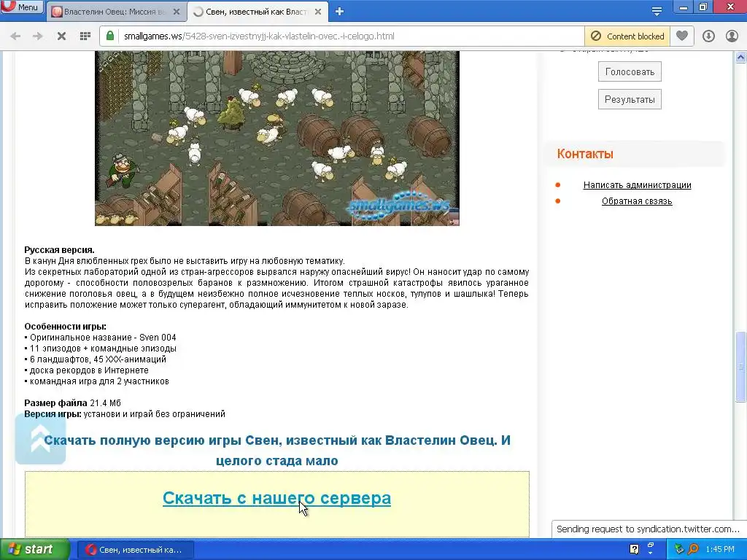Screen dimensions: 747x560
Task: Click the 1:45 PM clock
Action: pyautogui.click(x=720, y=550)
